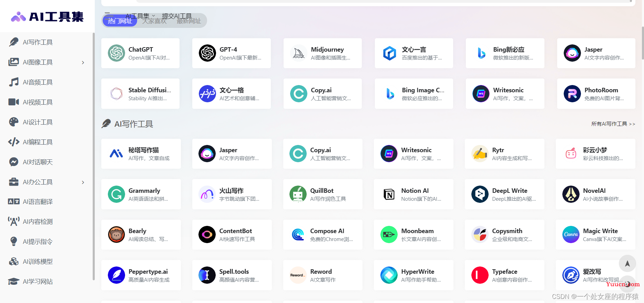The image size is (644, 303).
Task: Click the Canva logo for Magic Write
Action: (571, 234)
